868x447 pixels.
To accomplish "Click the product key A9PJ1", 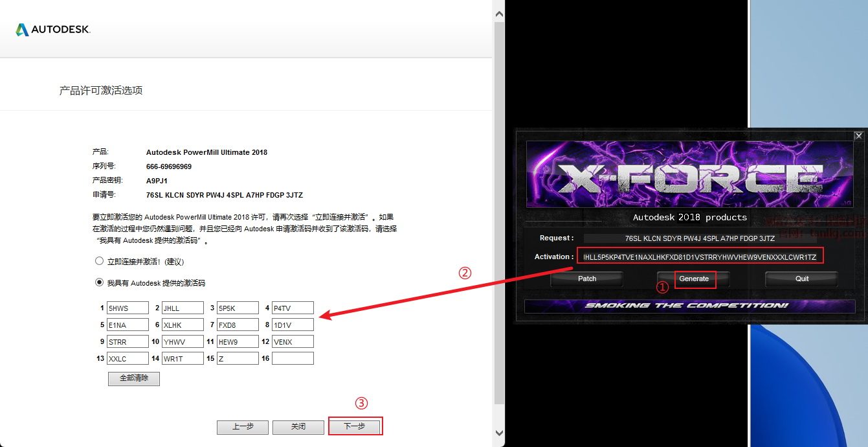I will (157, 181).
